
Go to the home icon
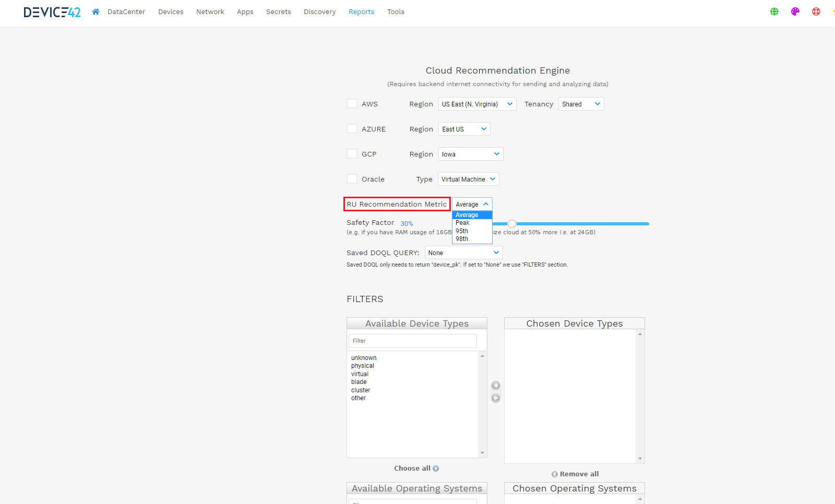[96, 11]
